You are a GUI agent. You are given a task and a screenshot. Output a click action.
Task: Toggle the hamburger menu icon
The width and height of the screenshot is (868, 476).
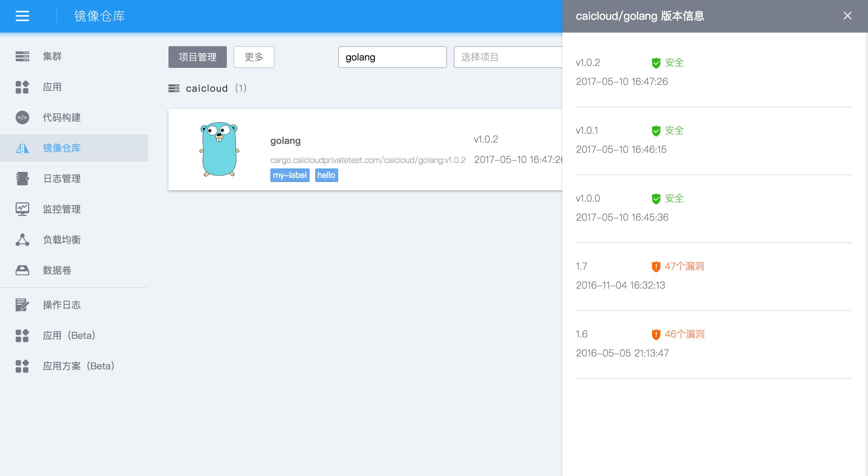point(22,16)
